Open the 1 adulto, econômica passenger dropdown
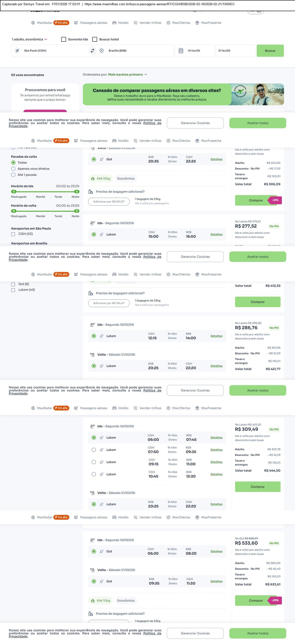 pyautogui.click(x=30, y=39)
